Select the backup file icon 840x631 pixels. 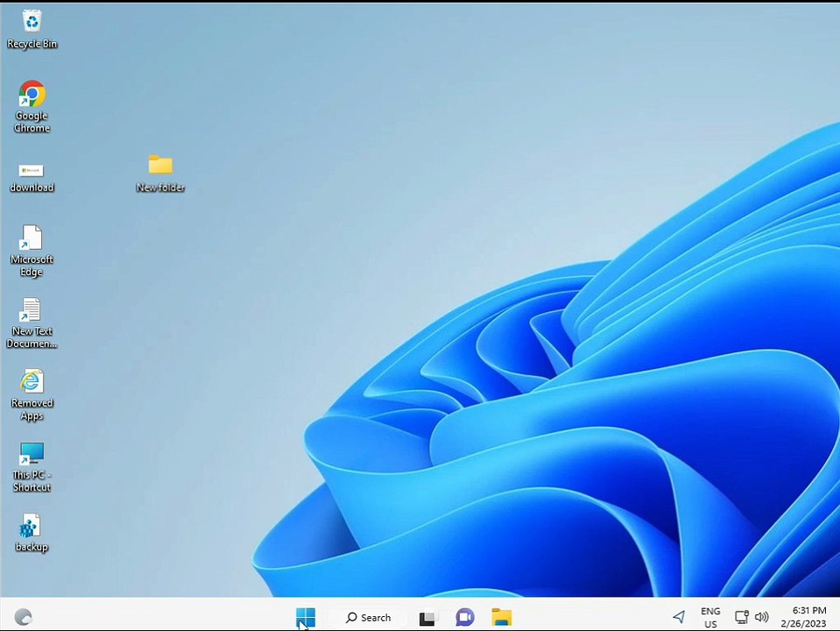32,526
